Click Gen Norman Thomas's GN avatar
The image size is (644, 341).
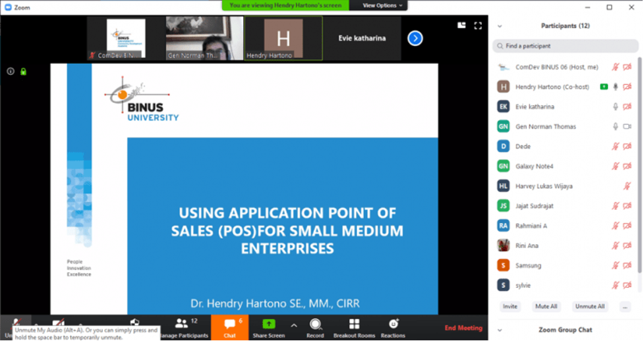click(503, 126)
